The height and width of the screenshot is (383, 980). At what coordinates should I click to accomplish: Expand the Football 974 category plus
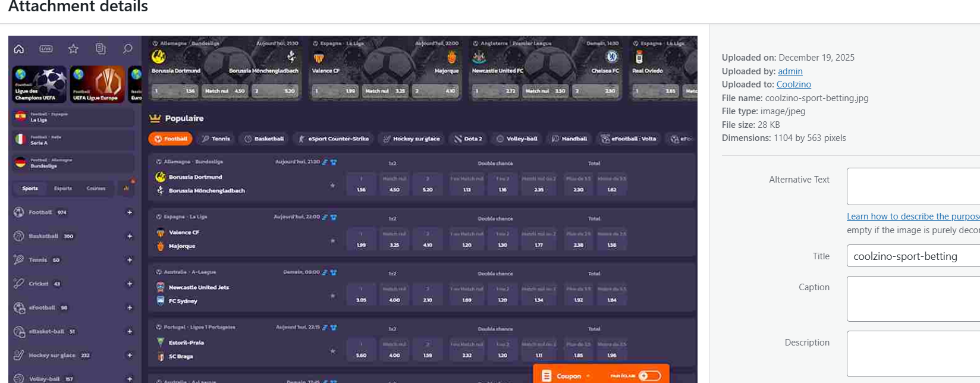(x=129, y=212)
